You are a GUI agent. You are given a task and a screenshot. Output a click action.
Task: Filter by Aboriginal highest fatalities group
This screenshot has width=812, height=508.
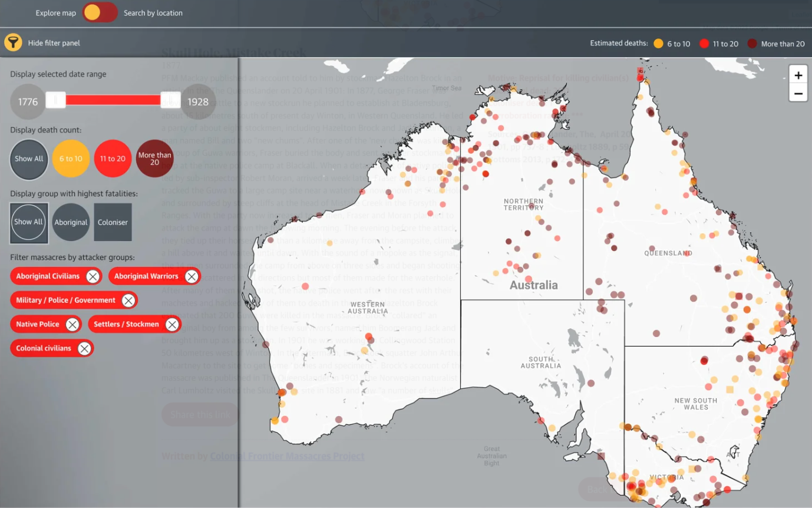pos(71,223)
